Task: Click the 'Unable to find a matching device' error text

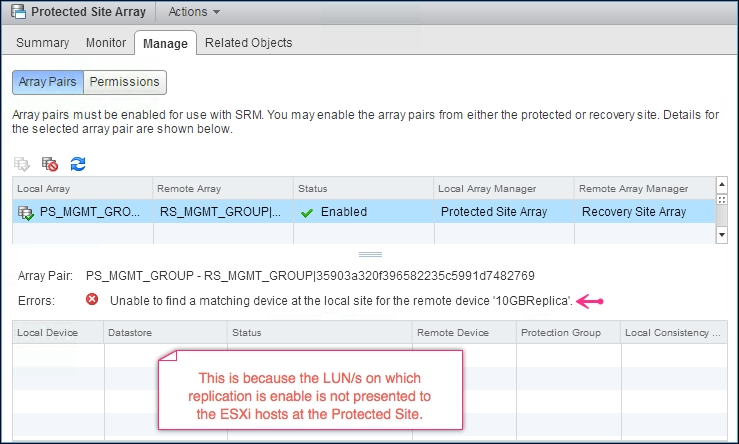Action: pyautogui.click(x=341, y=301)
